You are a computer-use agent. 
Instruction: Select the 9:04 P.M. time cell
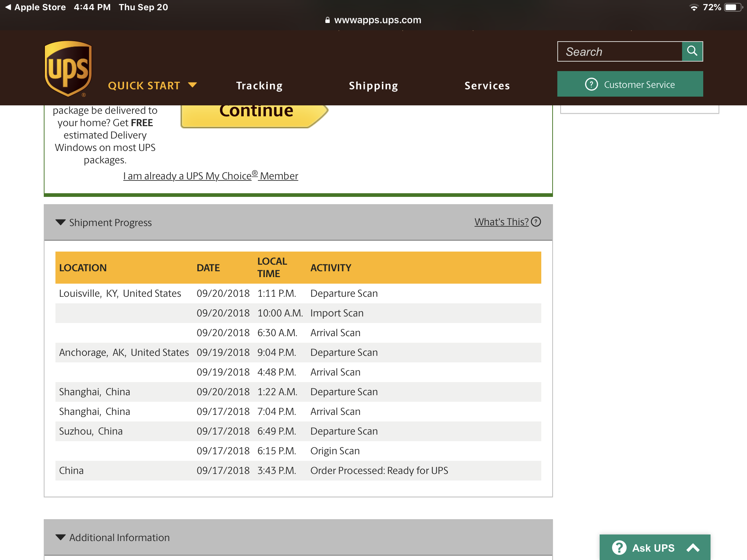tap(277, 352)
